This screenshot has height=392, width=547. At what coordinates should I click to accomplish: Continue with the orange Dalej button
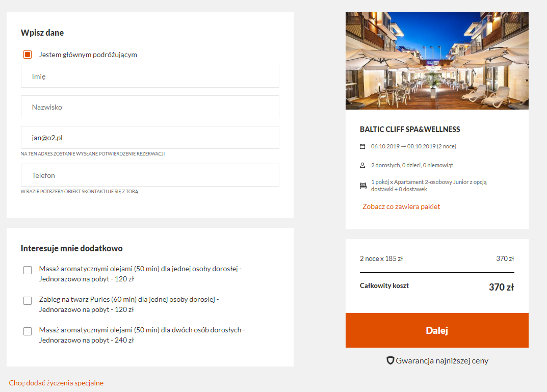point(437,330)
